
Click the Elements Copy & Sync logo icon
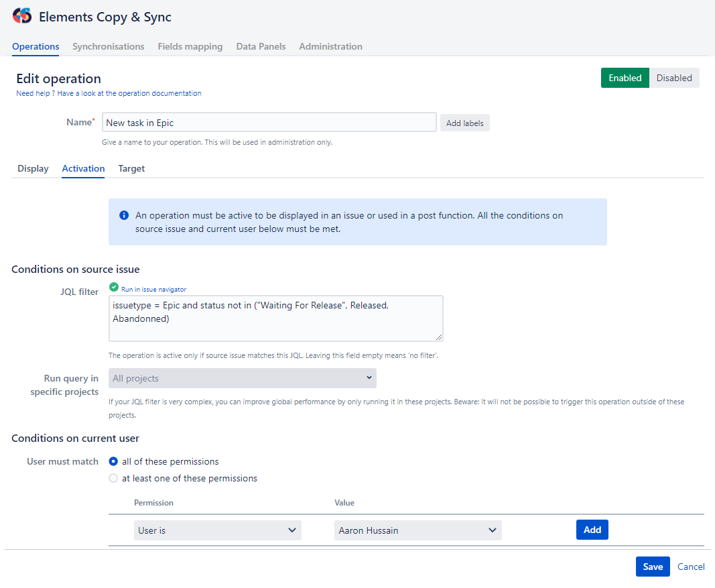coord(22,17)
